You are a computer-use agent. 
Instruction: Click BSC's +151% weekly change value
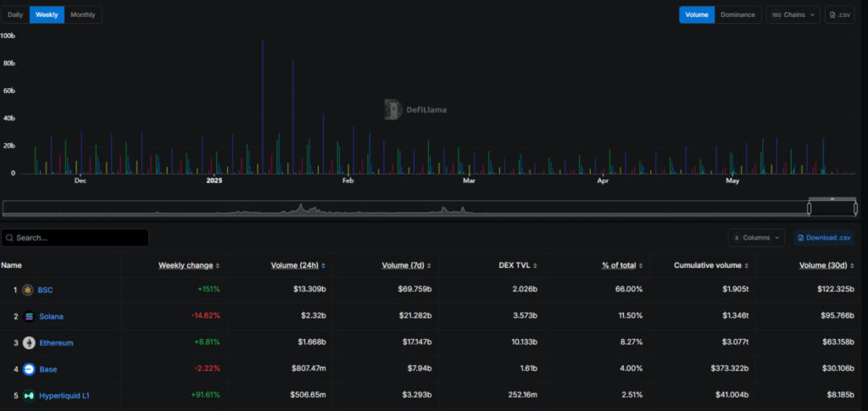coord(209,290)
